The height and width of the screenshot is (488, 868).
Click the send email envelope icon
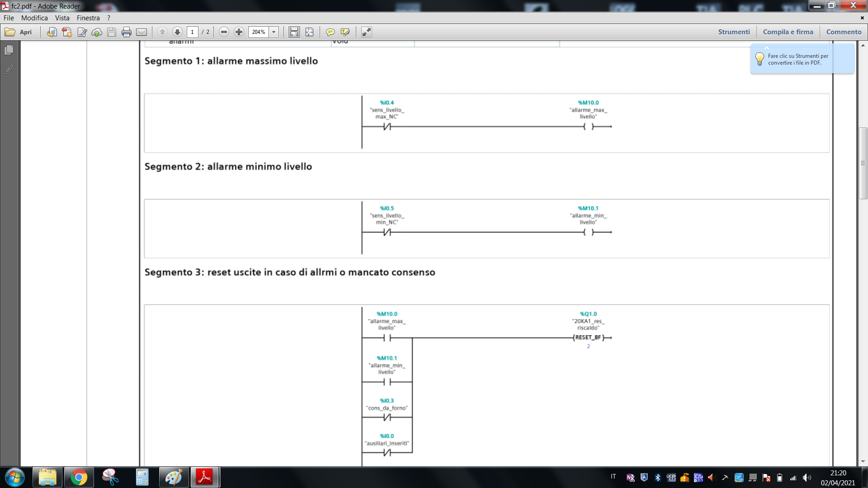pos(142,32)
